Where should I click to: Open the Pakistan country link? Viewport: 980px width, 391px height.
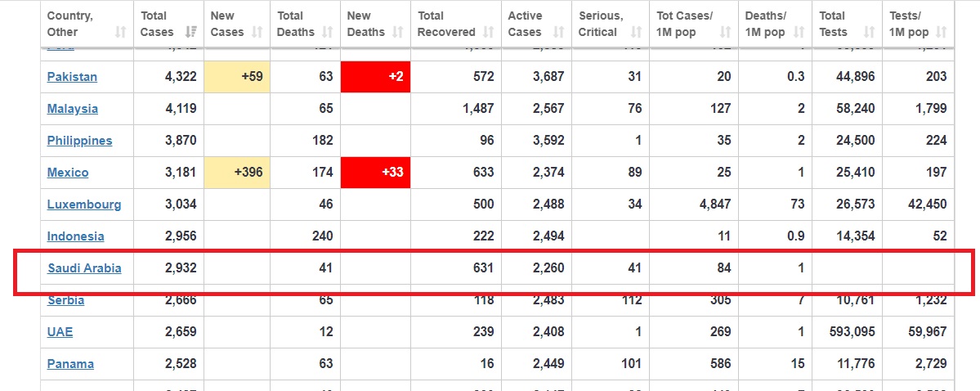pos(72,77)
